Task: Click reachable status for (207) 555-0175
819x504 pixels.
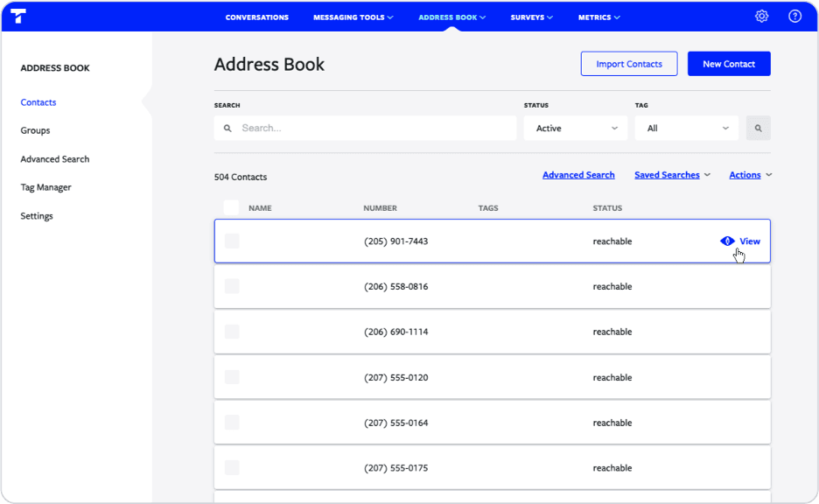Action: (x=612, y=467)
